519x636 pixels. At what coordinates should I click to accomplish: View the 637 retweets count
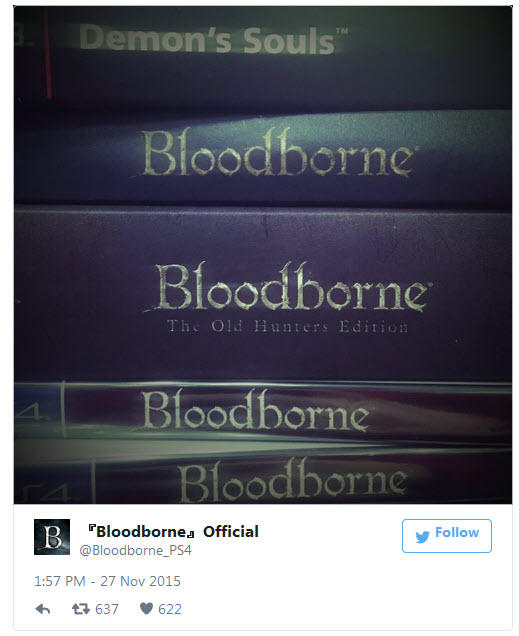(107, 609)
